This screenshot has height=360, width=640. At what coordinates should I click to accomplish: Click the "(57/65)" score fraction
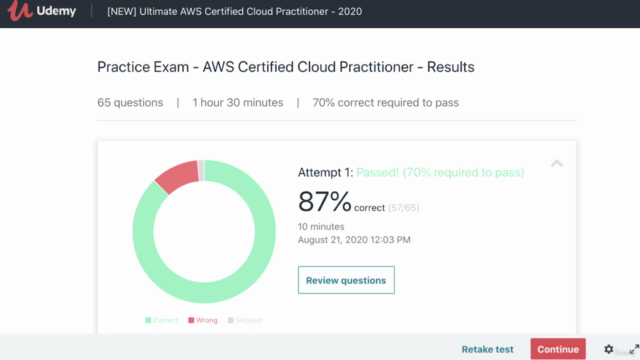point(403,208)
